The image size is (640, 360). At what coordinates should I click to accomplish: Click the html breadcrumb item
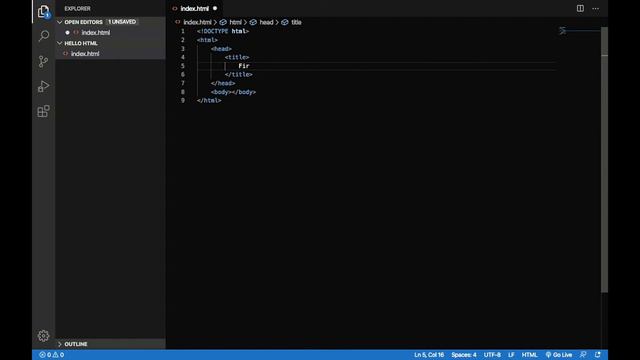(235, 22)
